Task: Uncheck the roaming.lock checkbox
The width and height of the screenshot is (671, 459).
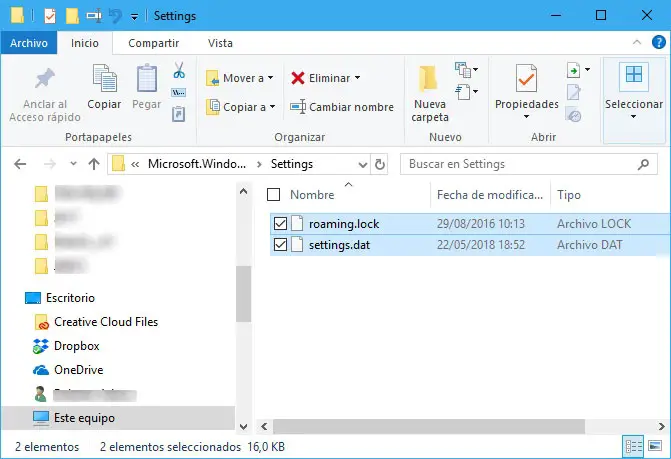Action: [x=280, y=223]
